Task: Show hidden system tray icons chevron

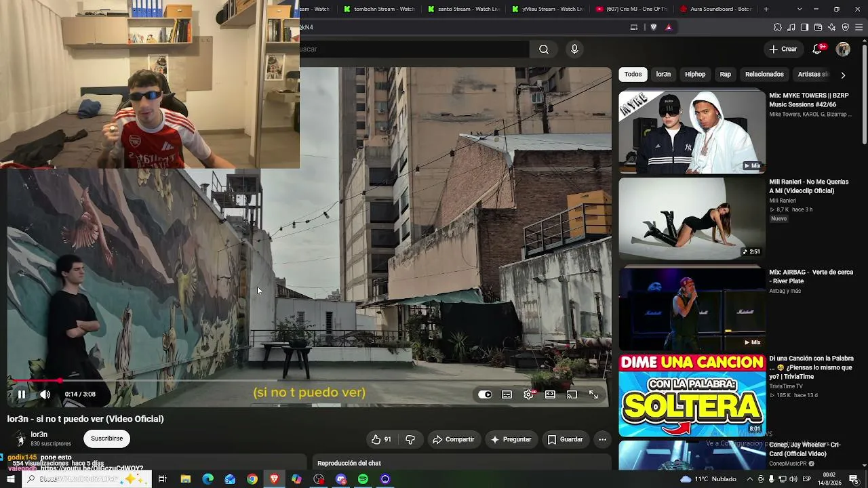Action: pyautogui.click(x=749, y=479)
